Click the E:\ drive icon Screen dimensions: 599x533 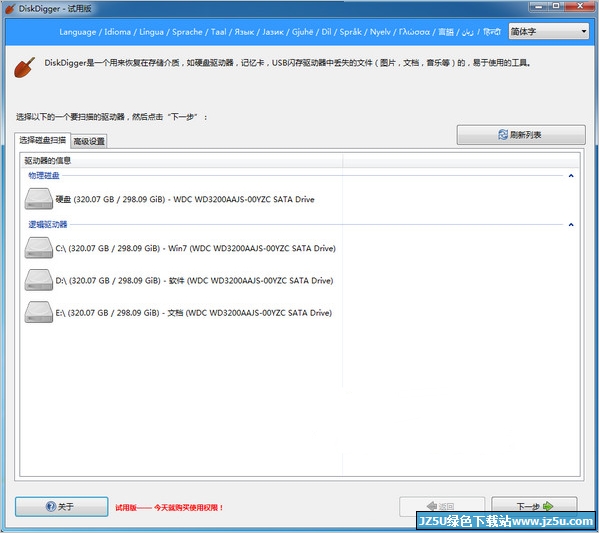click(39, 312)
